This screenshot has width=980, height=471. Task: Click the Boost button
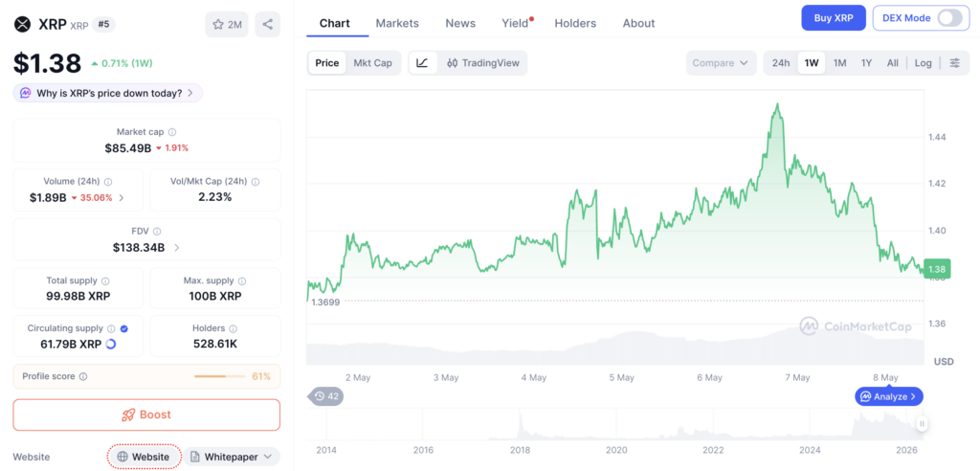point(146,415)
